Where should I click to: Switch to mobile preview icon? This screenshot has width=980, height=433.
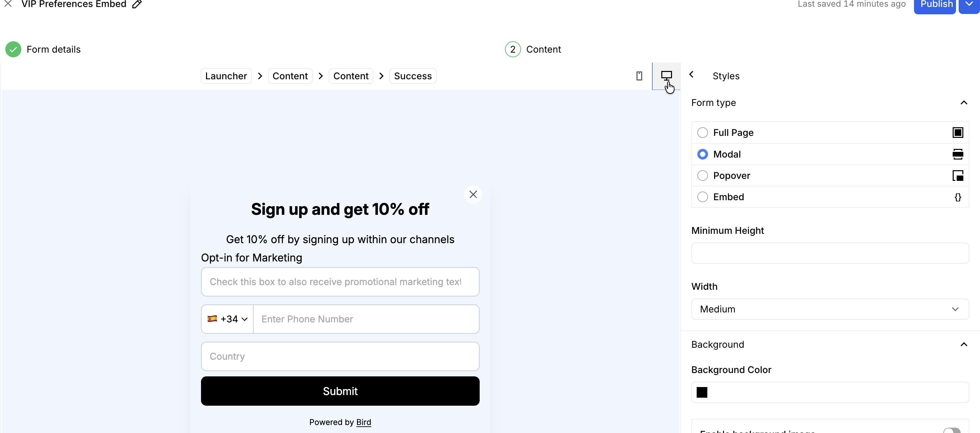(x=639, y=76)
